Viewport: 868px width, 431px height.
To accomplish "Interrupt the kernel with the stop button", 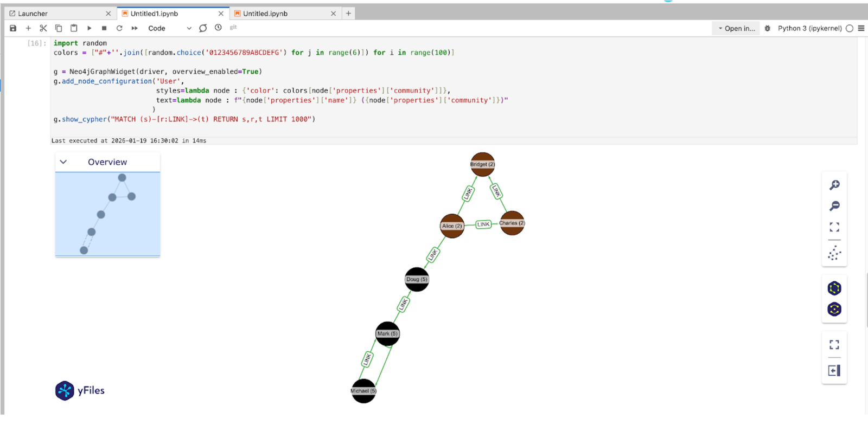I will [x=104, y=28].
